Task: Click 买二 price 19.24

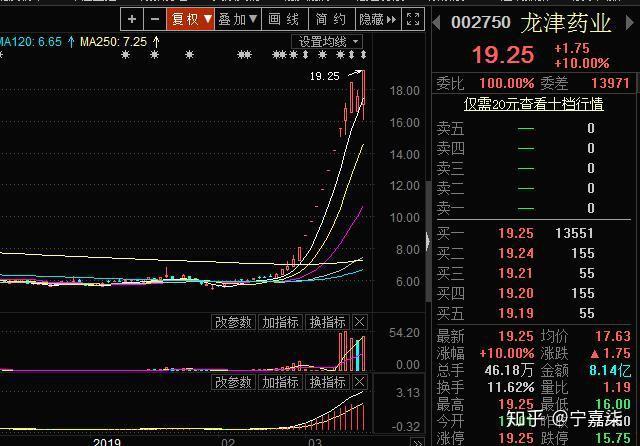Action: (516, 253)
